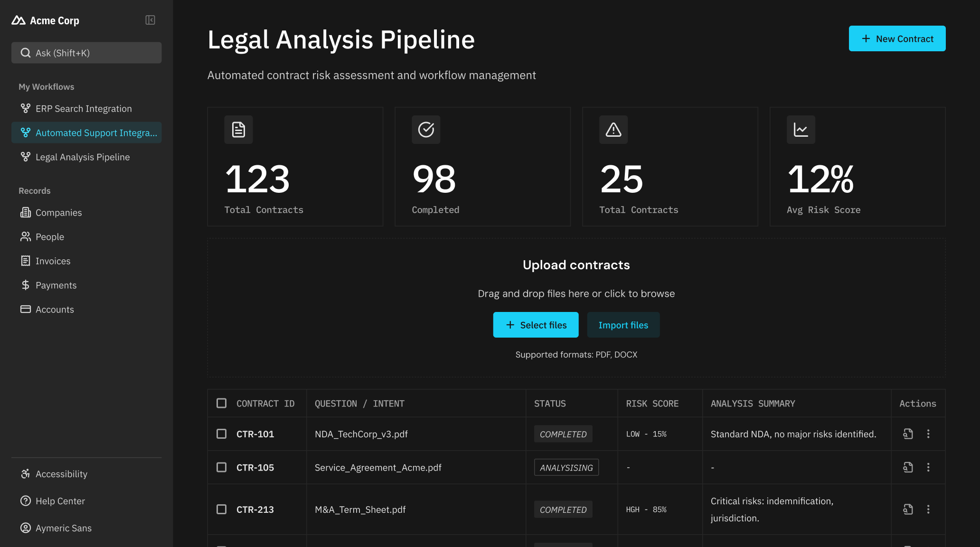
Task: Open the ERP Search Integration workflow
Action: click(84, 109)
